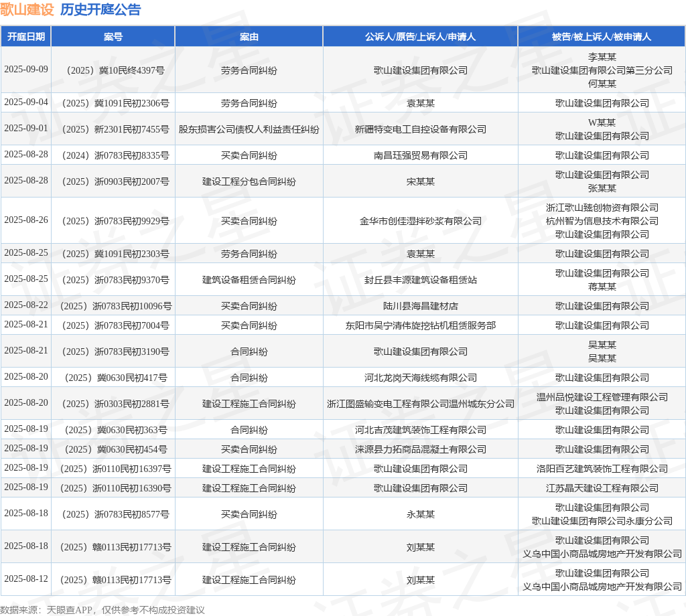
Task: Select plaintiff 河北吉茂建筑装饰工程有限公司
Action: (421, 430)
